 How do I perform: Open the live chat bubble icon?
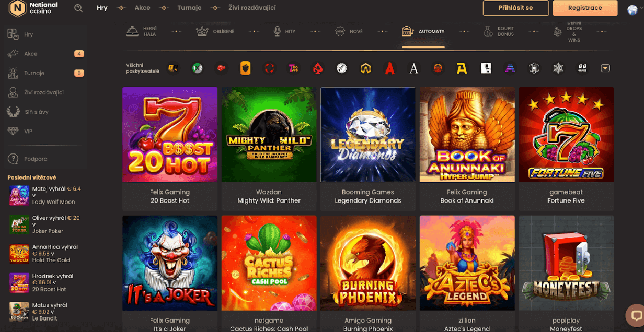pos(636,315)
